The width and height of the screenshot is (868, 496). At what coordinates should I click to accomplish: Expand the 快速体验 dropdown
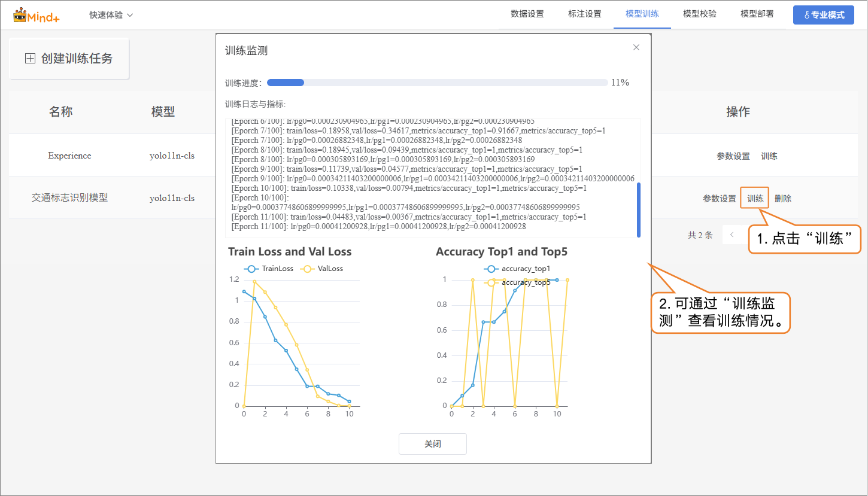point(111,15)
